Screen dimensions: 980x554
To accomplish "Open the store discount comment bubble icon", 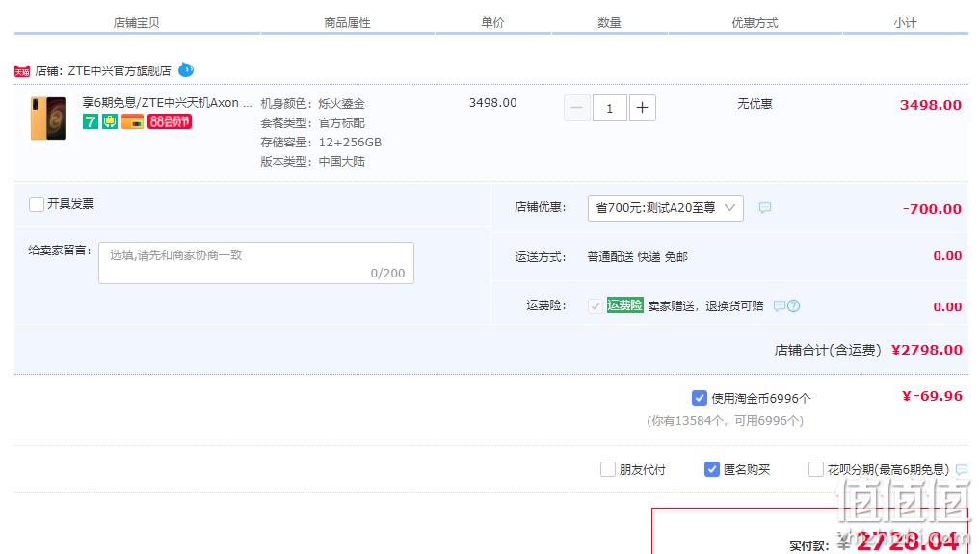I will [765, 207].
